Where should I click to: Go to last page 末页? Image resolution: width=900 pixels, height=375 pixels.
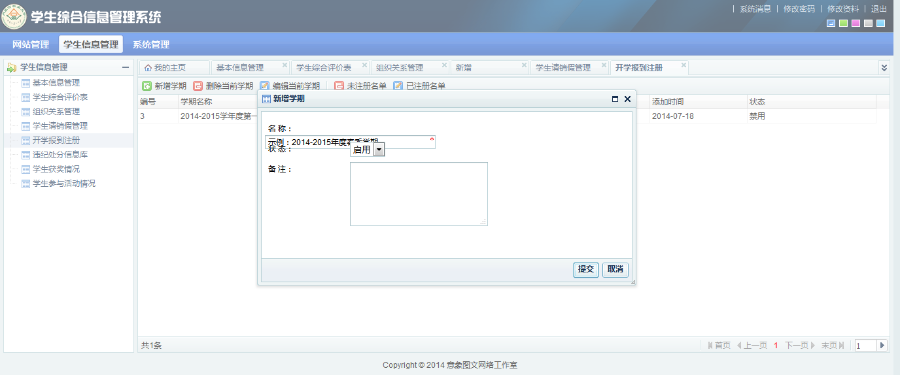[x=833, y=345]
